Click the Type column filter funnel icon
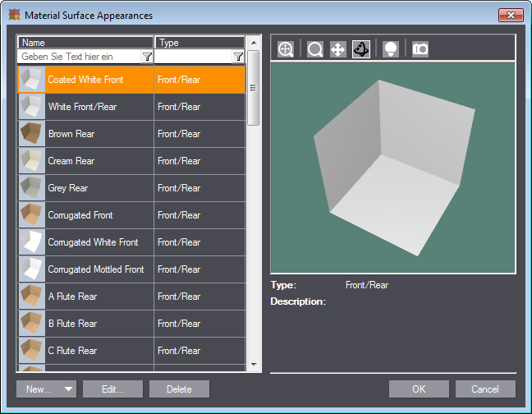 [237, 57]
